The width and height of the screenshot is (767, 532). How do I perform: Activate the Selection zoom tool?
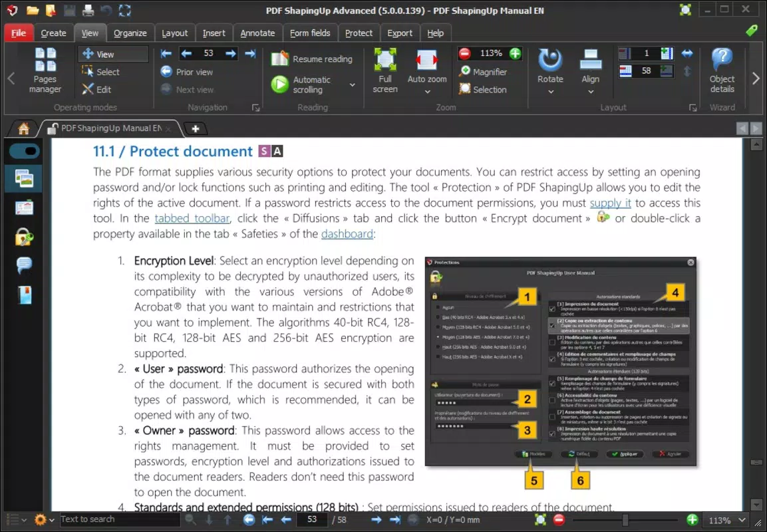pyautogui.click(x=483, y=90)
